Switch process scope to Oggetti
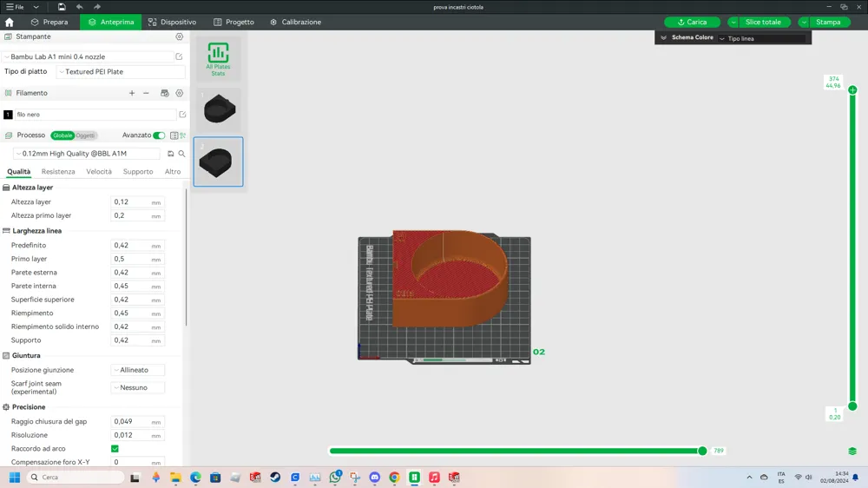 (85, 135)
